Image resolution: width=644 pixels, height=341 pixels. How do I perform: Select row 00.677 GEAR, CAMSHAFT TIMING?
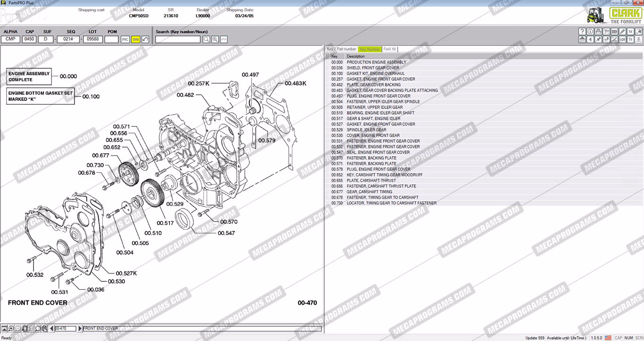tap(485, 191)
